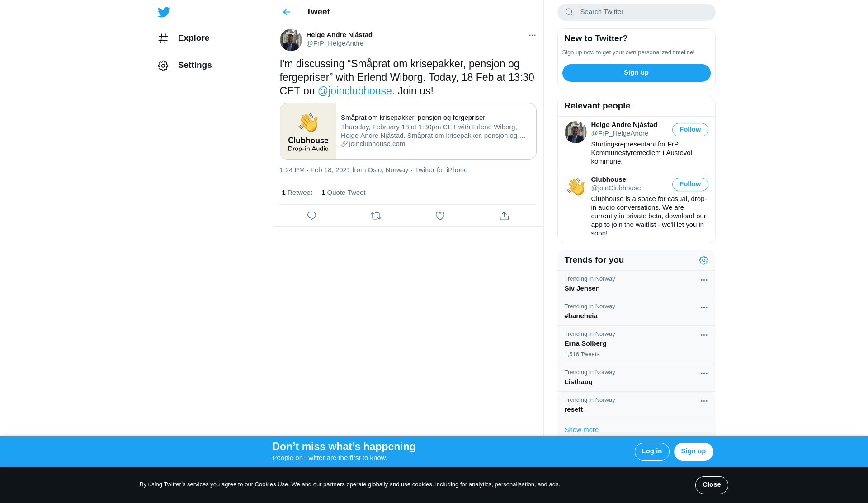Open the Clubhouse link preview card image
868x503 pixels.
[308, 131]
